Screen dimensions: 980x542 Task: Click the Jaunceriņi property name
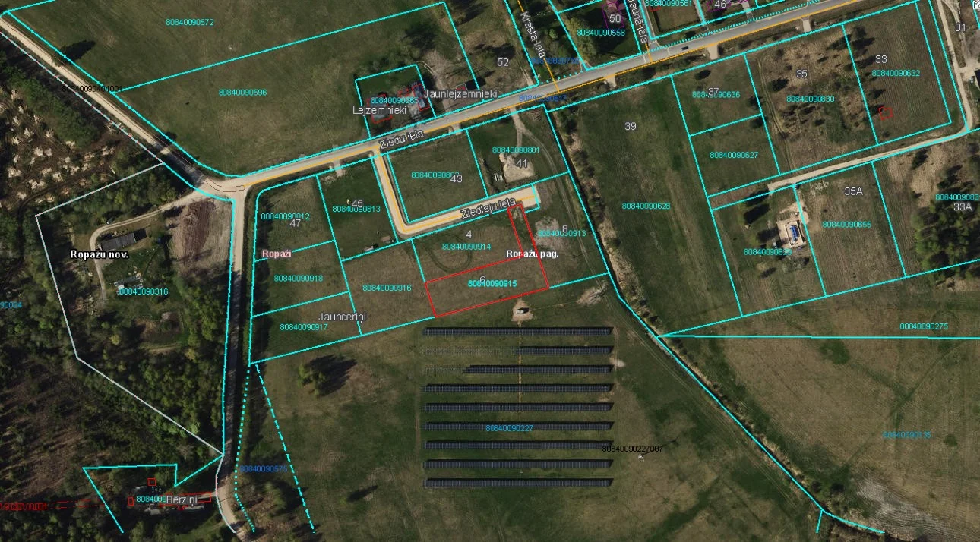[343, 316]
